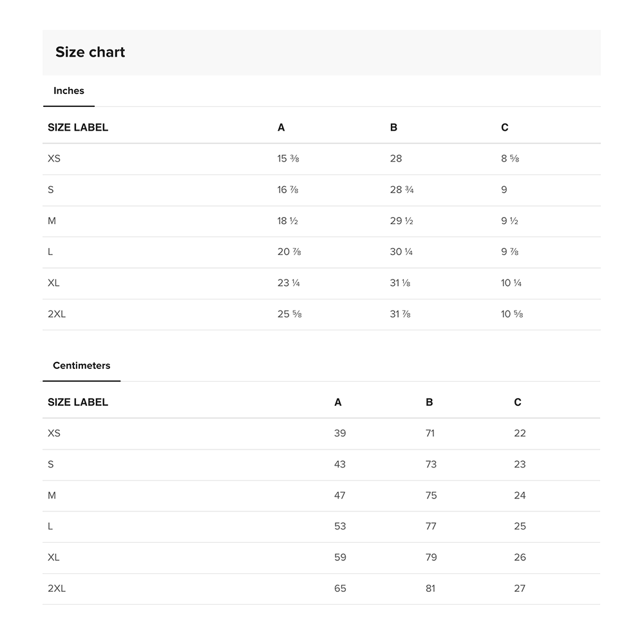Click the 47 centimeter value for M
Viewport: 644px width, 644px height.
tap(340, 496)
